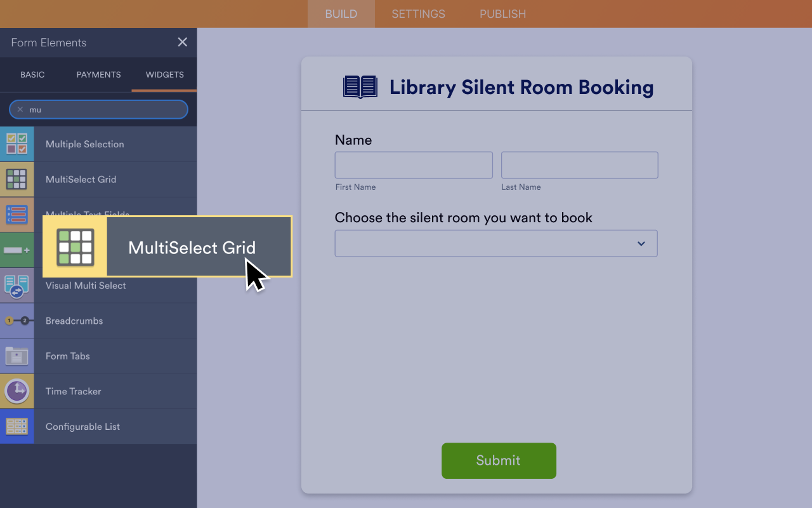Pick the Configurable List widget icon
Viewport: 812px width, 508px height.
coord(17,427)
